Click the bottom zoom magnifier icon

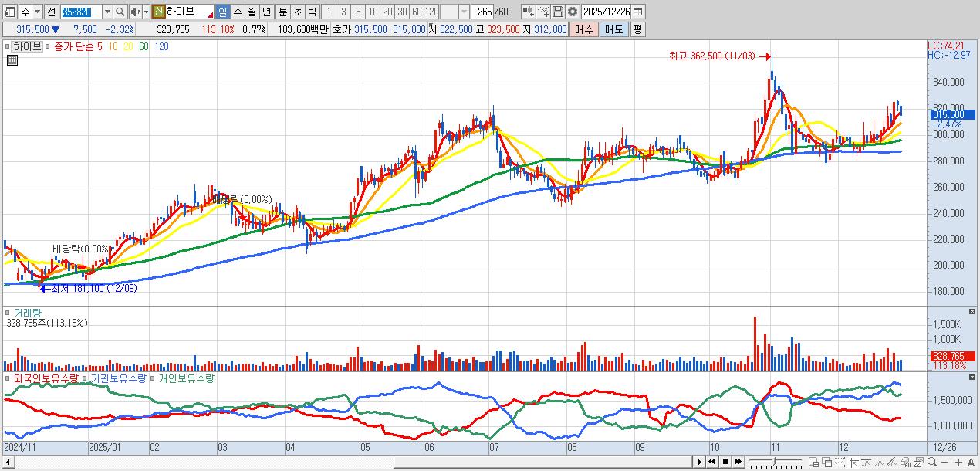(932, 462)
